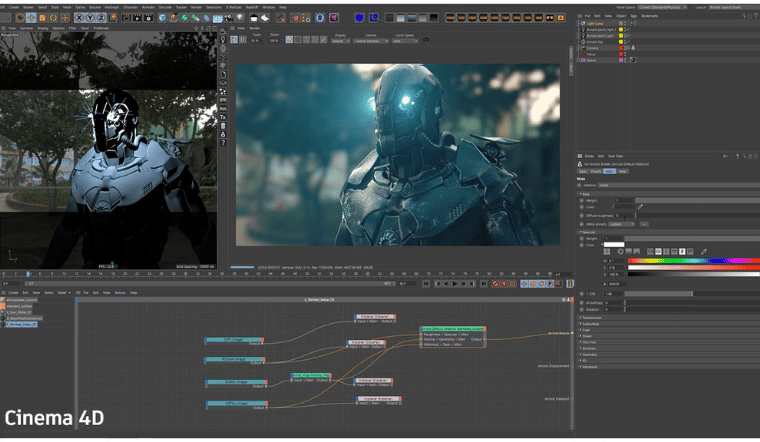
Task: Click the Specular color picker eyedropper
Action: (x=704, y=252)
